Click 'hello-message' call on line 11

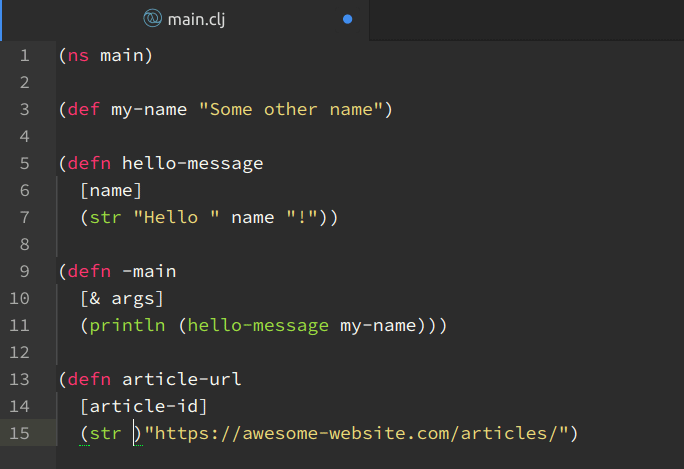tap(258, 326)
